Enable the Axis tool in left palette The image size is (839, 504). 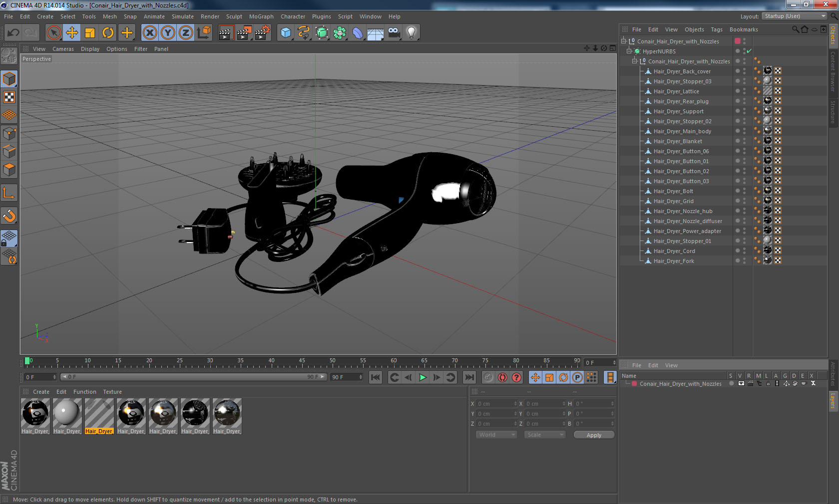(x=9, y=193)
